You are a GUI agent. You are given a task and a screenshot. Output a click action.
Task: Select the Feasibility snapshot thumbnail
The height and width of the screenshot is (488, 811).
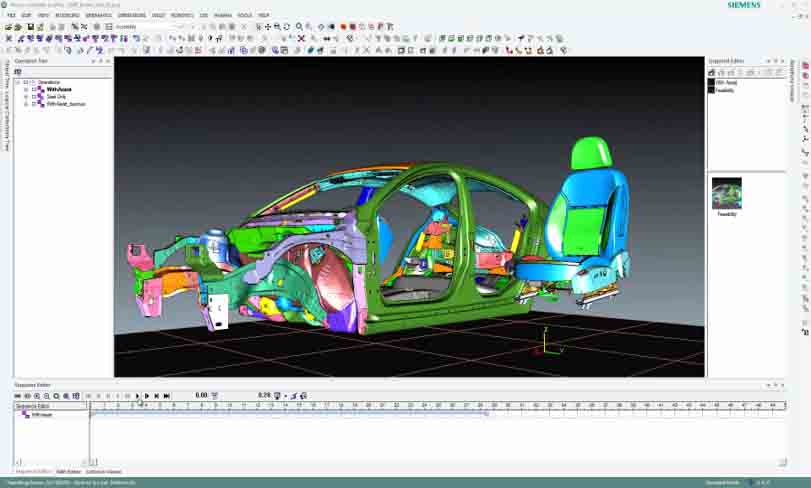[x=726, y=193]
